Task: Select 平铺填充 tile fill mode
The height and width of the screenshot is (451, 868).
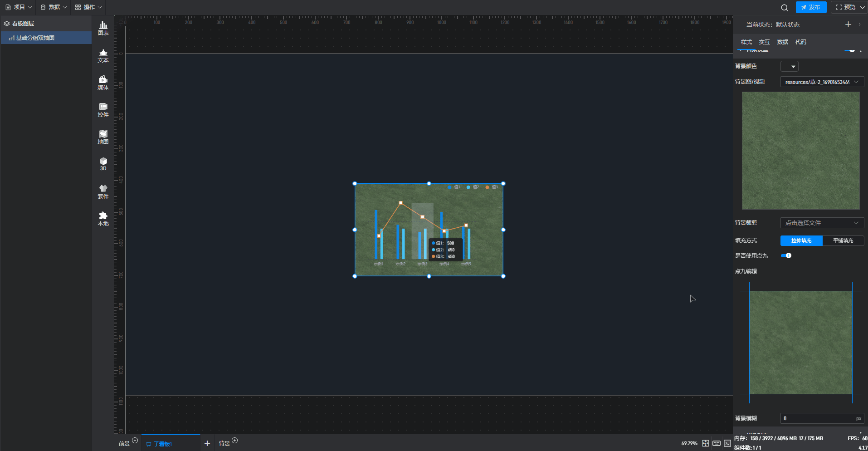Action: click(843, 240)
